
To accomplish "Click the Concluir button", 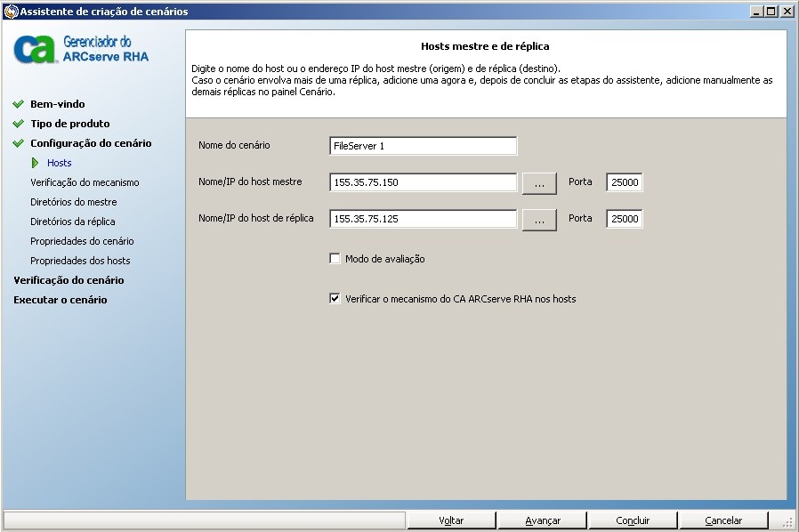I will [x=633, y=520].
